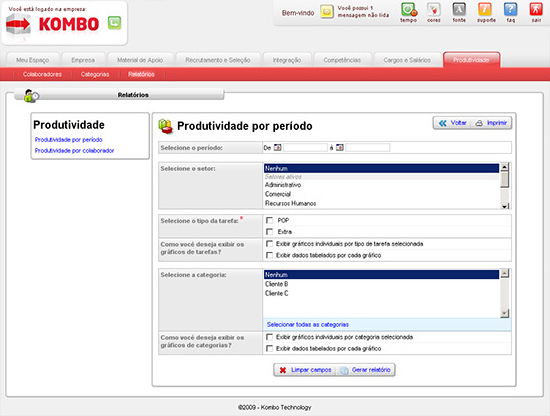Click the setor list scroll down arrow
The image size is (550, 416).
pos(504,206)
